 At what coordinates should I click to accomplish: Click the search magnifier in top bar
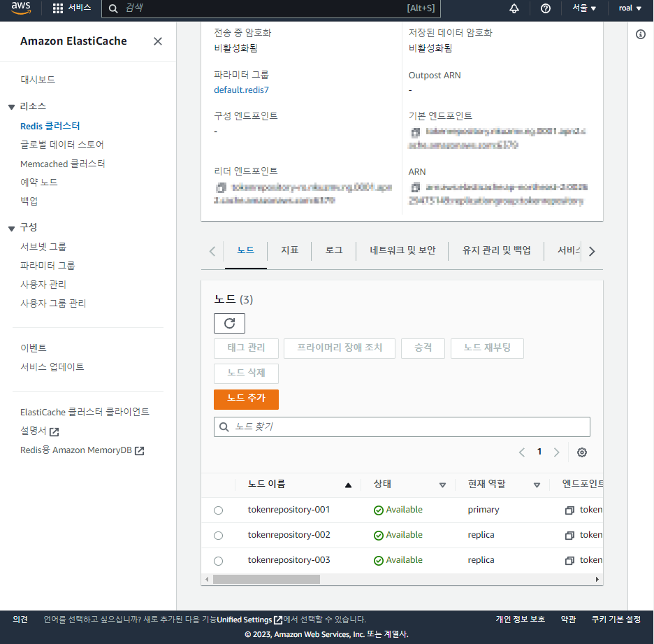113,8
